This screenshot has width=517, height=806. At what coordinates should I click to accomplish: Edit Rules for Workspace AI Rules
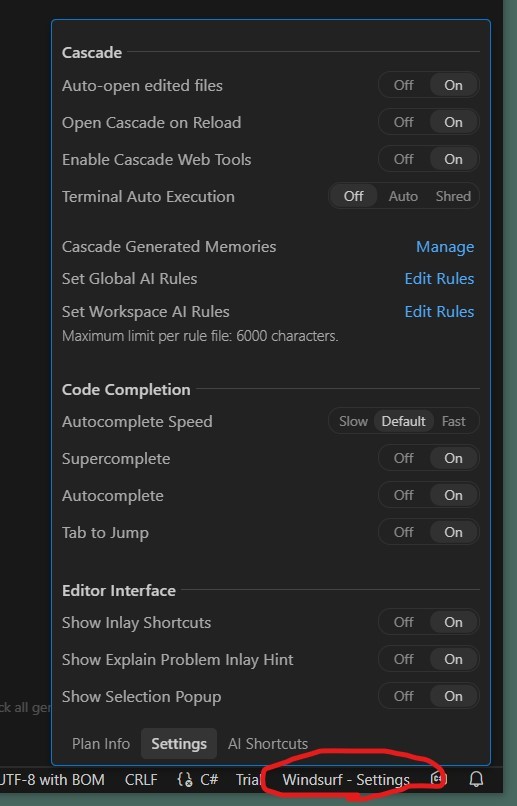point(439,312)
